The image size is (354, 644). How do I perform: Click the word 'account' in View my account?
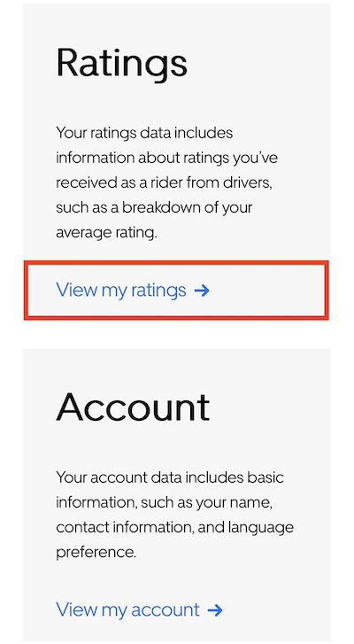pyautogui.click(x=165, y=610)
